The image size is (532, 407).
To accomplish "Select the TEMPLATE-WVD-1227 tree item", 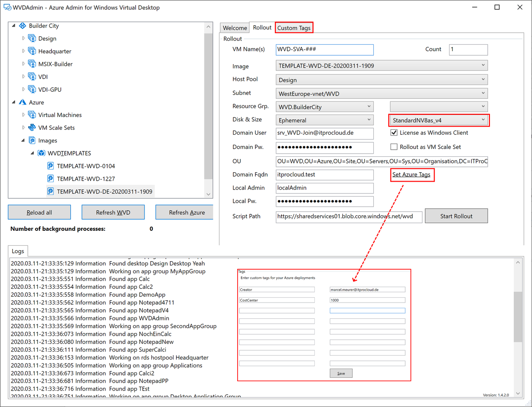I will coord(86,179).
